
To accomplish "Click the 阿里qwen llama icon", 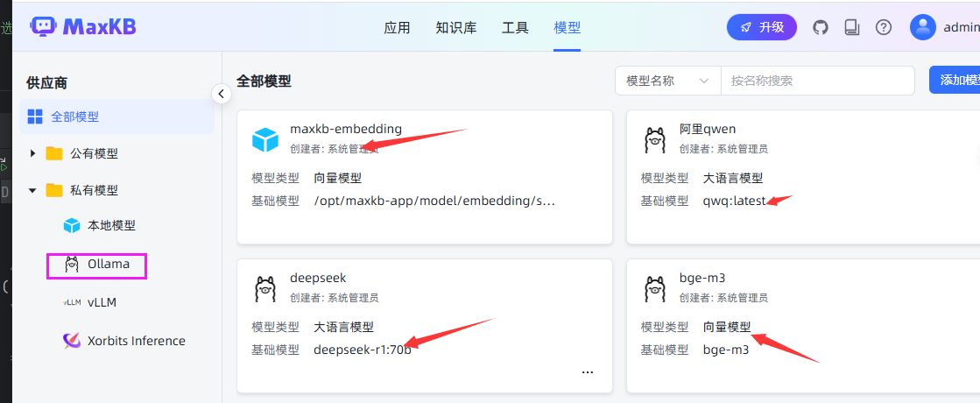I will (x=654, y=139).
